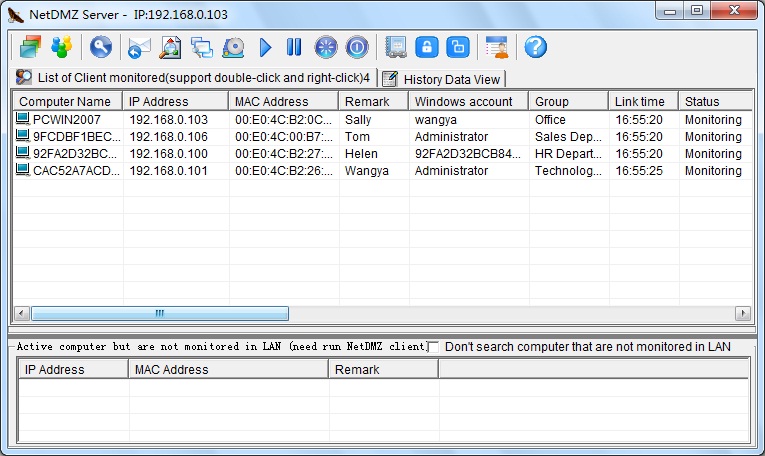The width and height of the screenshot is (765, 456).
Task: Click MAC address 00:E0:4C:B2:0C... cell
Action: pyautogui.click(x=283, y=119)
